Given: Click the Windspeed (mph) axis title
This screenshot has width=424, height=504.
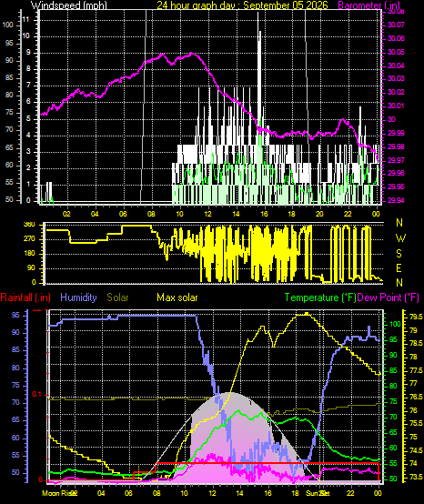Looking at the screenshot, I should [x=69, y=5].
